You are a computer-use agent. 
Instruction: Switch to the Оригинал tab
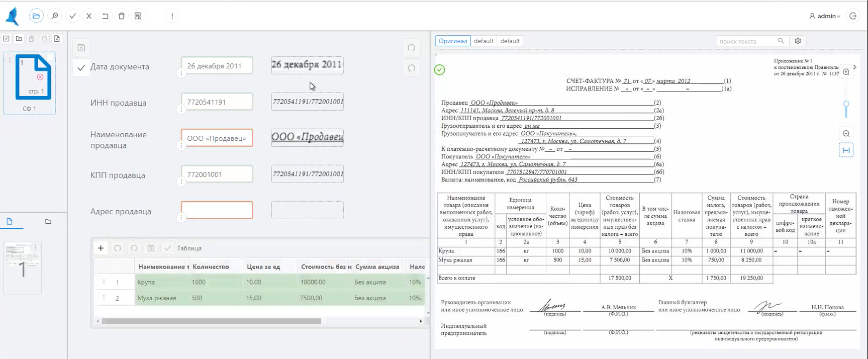pos(453,41)
